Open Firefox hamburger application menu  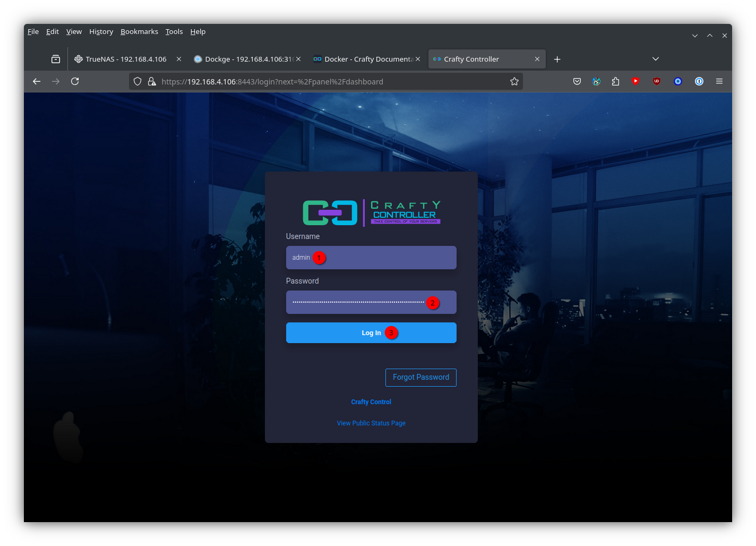click(719, 81)
